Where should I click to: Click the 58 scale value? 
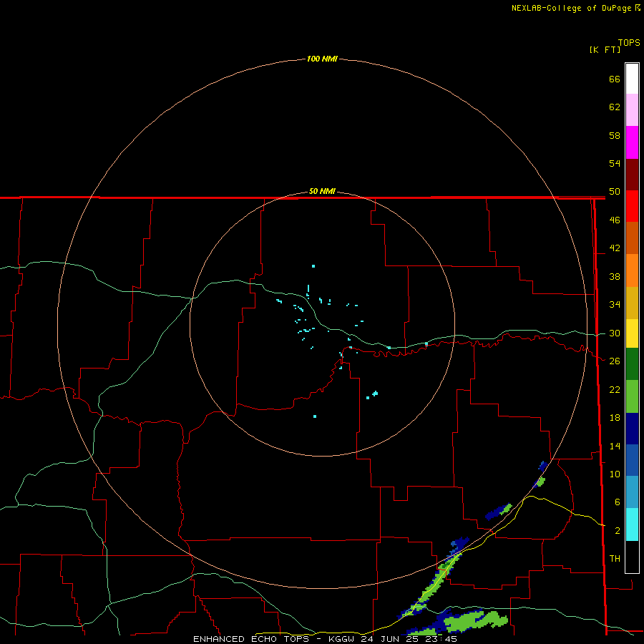click(615, 135)
